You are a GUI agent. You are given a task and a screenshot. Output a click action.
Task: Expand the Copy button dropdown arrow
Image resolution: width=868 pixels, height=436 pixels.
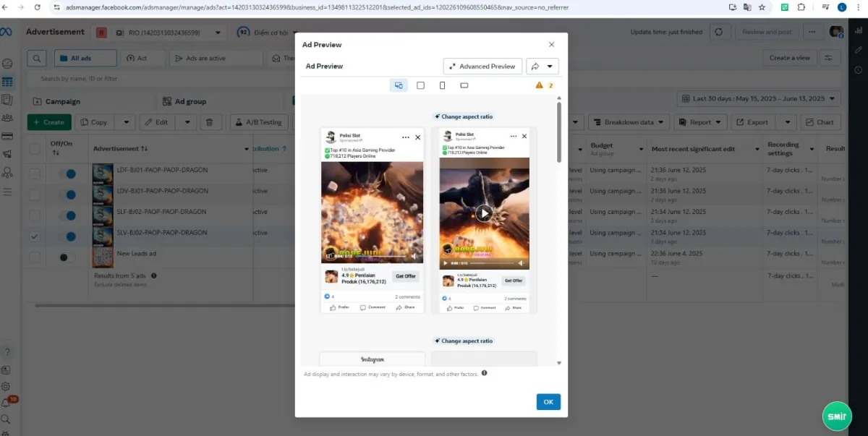pyautogui.click(x=125, y=122)
